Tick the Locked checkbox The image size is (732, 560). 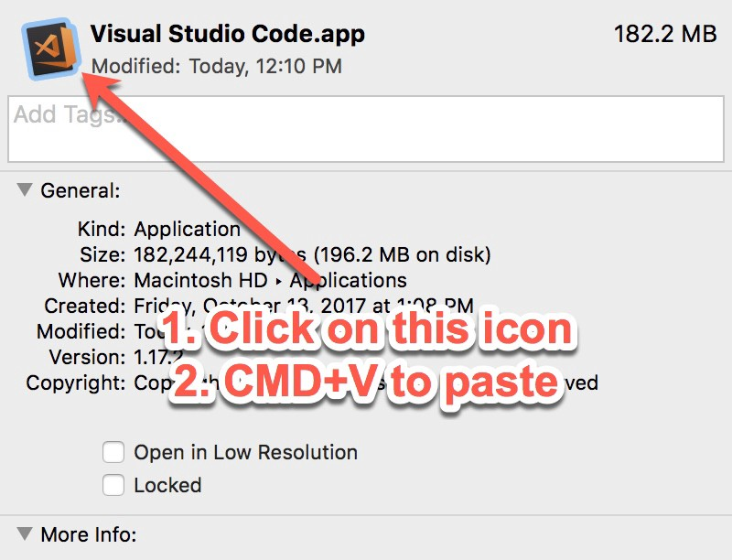113,485
